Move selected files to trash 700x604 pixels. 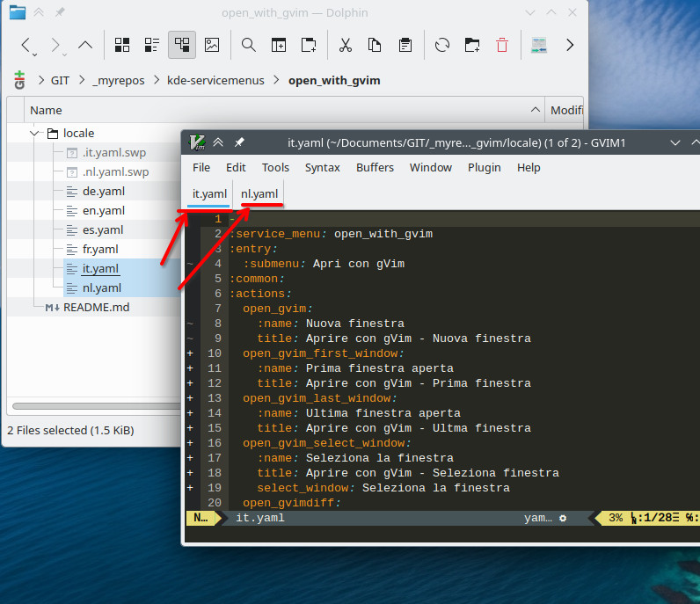click(x=502, y=45)
